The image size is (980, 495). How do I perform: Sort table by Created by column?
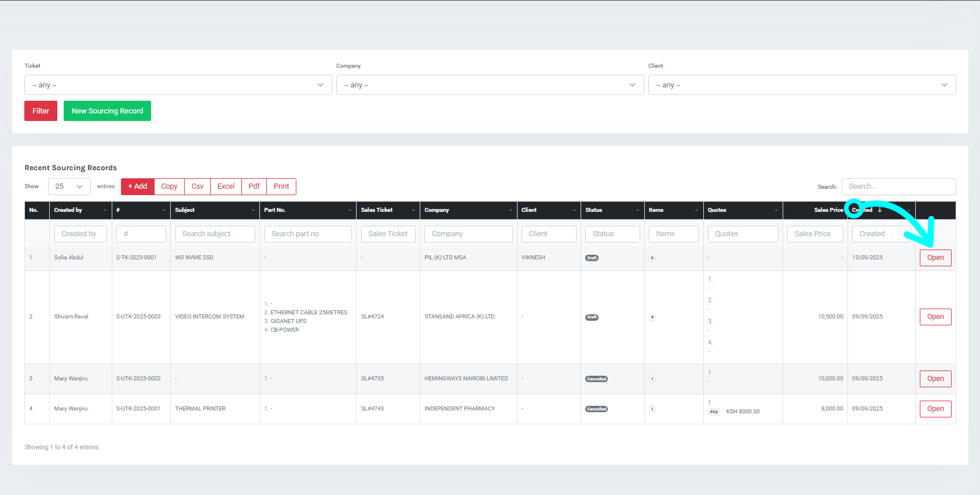[80, 210]
